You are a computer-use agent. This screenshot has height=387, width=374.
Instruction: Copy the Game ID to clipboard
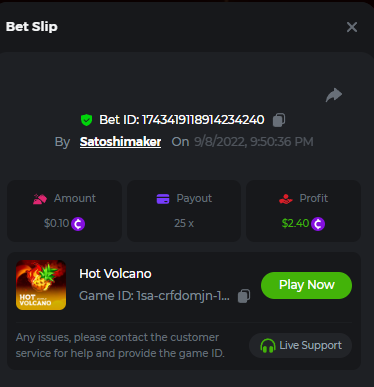coord(244,296)
